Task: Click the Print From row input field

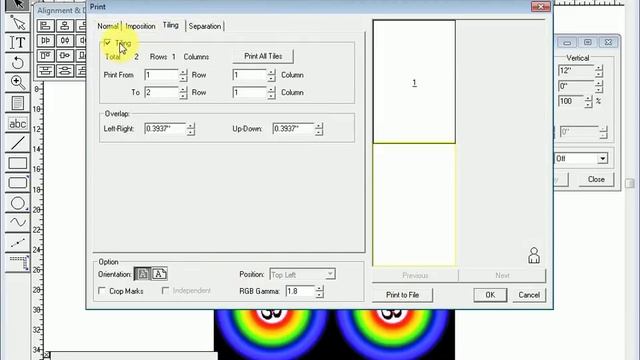Action: (x=162, y=75)
